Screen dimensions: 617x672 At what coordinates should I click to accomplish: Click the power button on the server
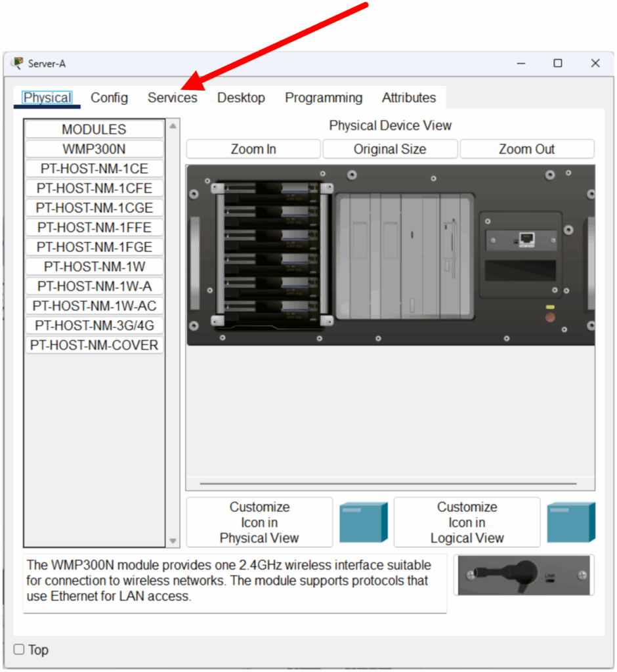click(550, 318)
